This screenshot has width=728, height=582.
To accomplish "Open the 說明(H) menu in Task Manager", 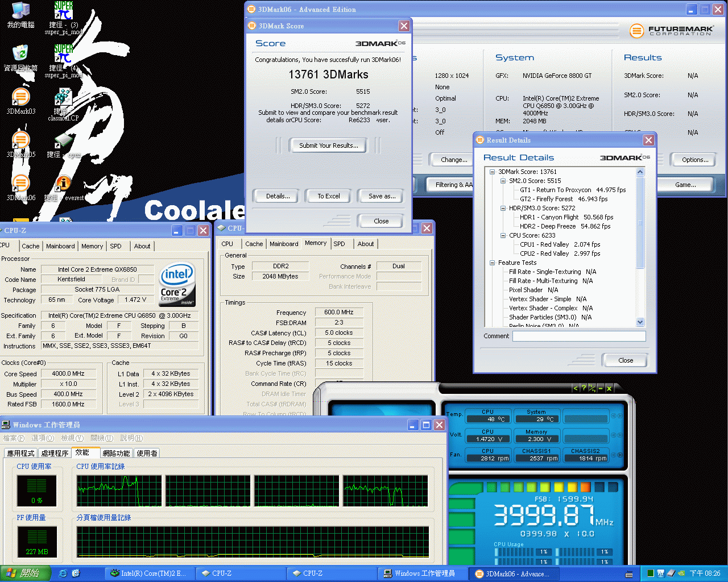I will coord(131,438).
